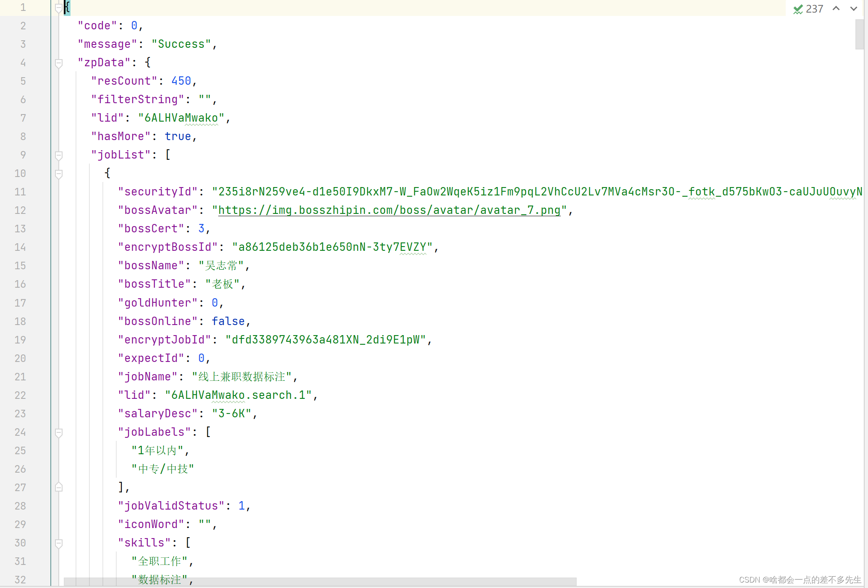The image size is (868, 588).
Task: Click line 237 counter indicator
Action: coord(816,8)
